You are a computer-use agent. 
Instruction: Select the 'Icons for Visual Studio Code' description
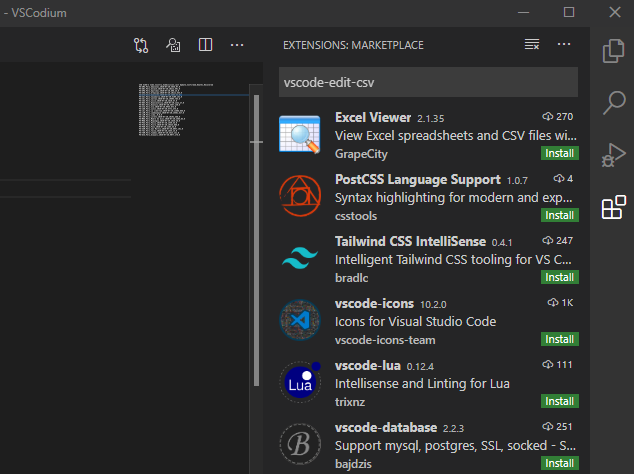pyautogui.click(x=415, y=322)
